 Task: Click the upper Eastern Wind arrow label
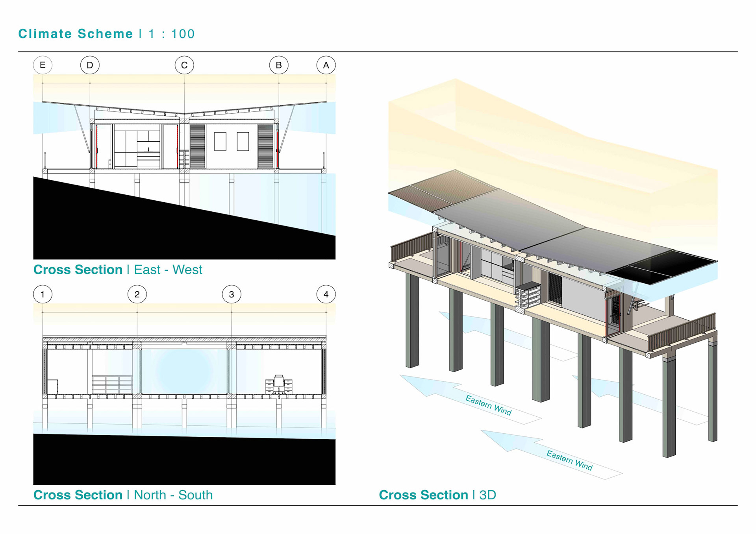click(488, 405)
